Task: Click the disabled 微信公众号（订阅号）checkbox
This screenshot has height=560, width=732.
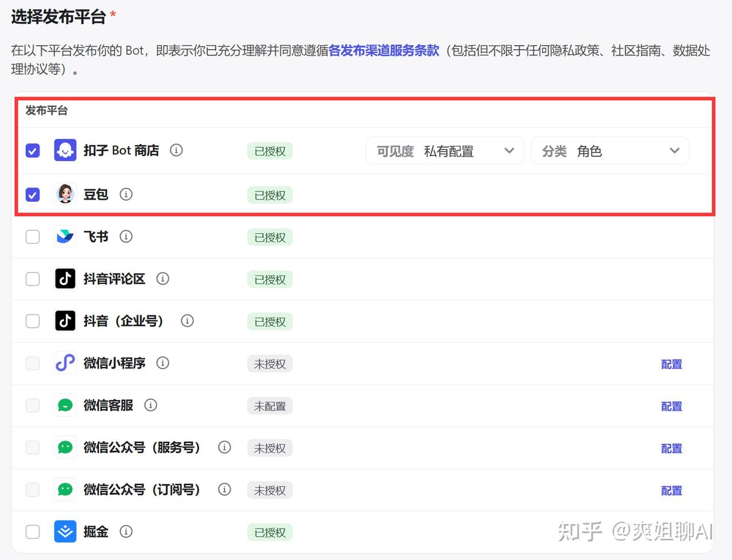Action: [33, 490]
